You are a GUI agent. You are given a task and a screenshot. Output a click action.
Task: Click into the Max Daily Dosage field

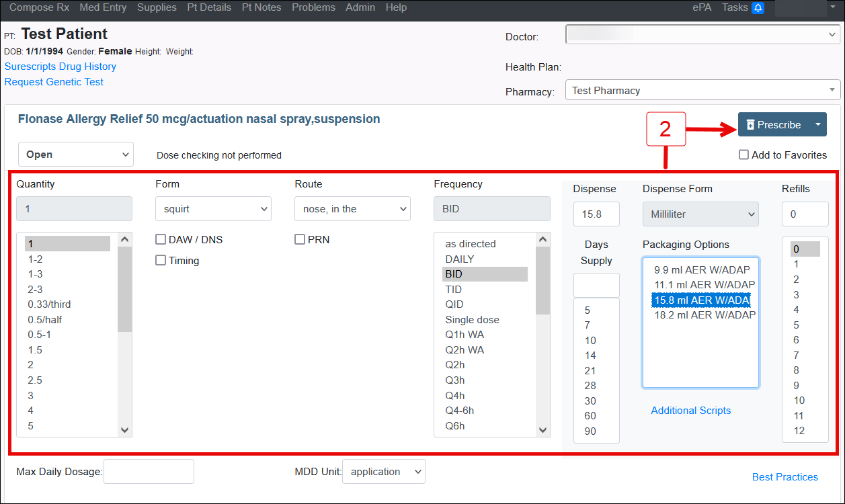click(x=149, y=472)
